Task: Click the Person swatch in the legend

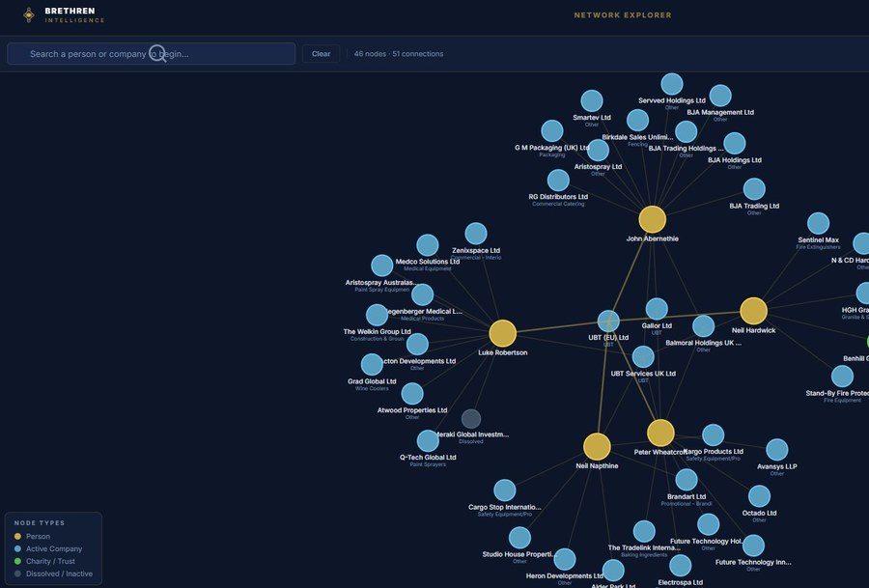Action: [17, 537]
